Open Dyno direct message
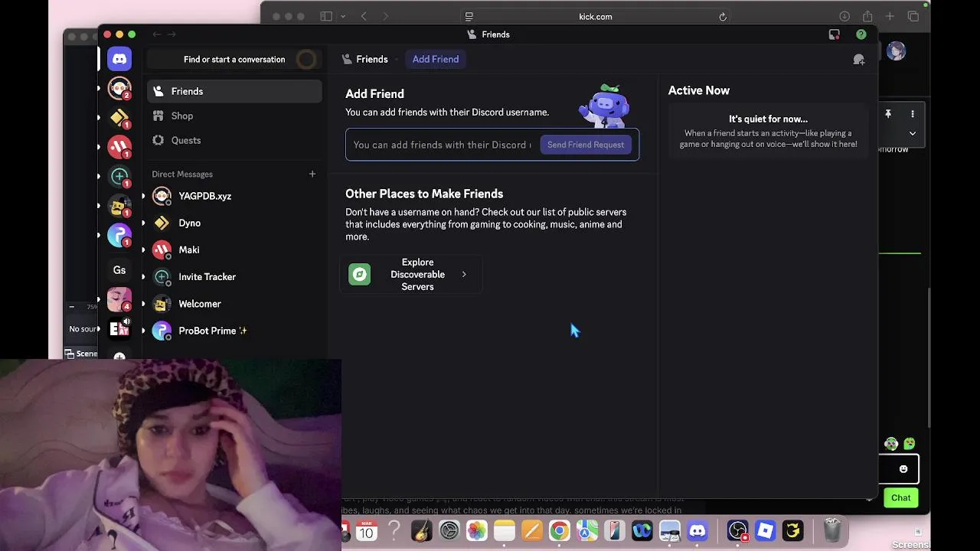The width and height of the screenshot is (980, 551). click(234, 223)
